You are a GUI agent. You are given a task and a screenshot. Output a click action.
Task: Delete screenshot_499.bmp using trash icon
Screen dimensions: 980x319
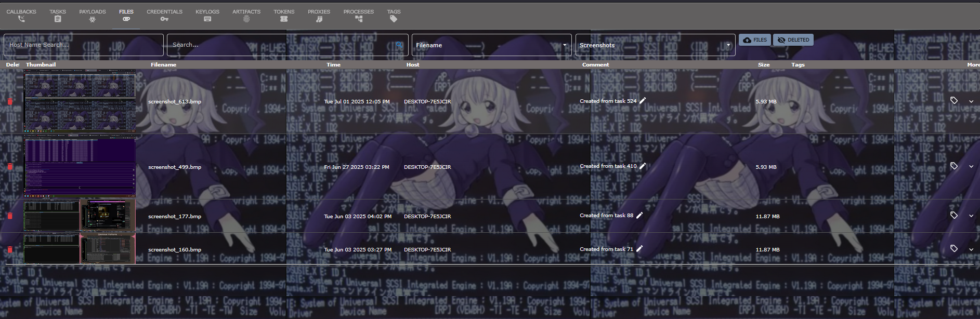tap(9, 167)
